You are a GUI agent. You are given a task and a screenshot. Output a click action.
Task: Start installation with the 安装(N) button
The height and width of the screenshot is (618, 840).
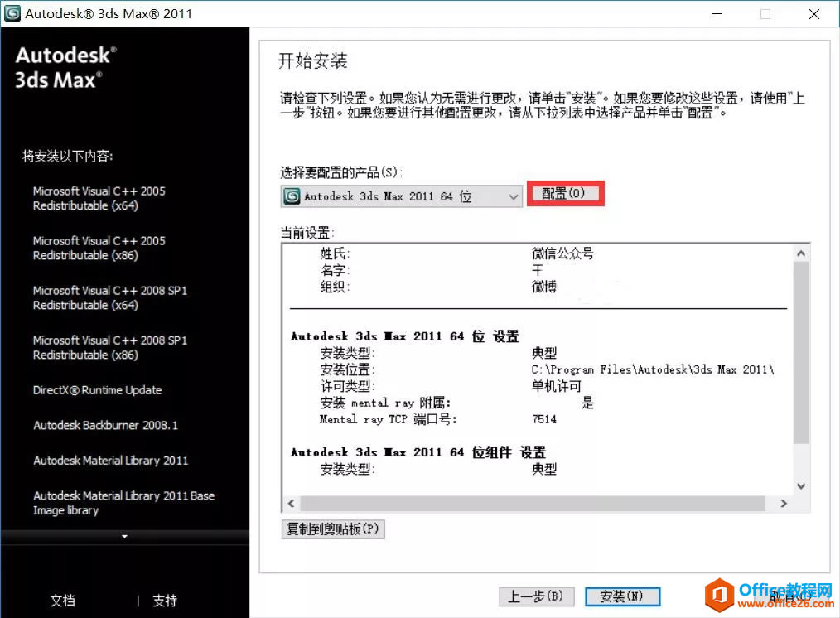click(x=622, y=596)
